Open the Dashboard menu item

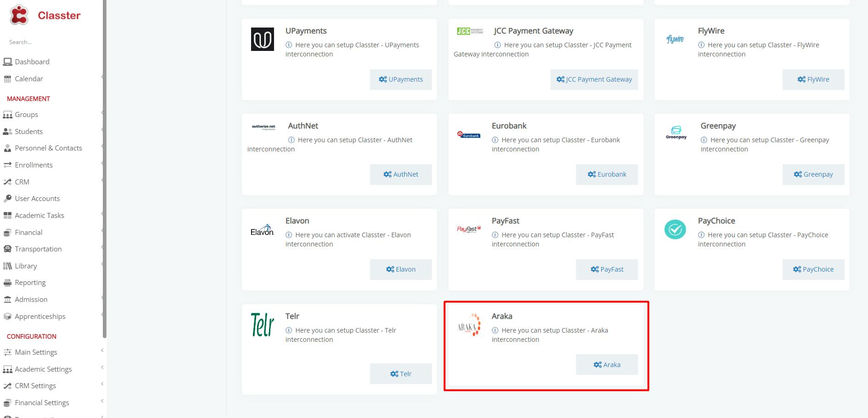click(x=32, y=61)
